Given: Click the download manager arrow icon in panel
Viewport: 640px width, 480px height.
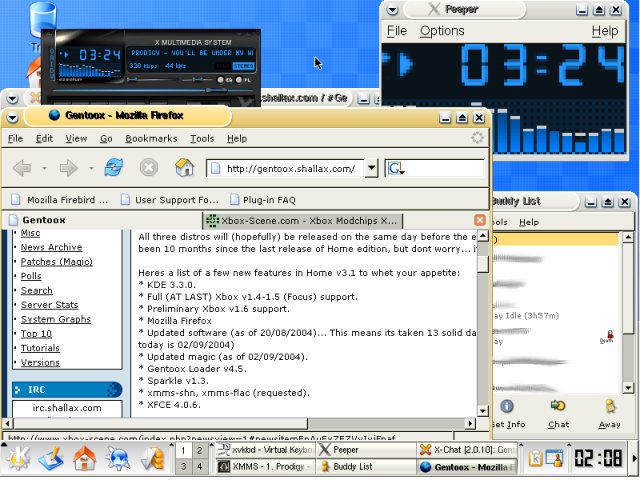Looking at the screenshot, I should 152,458.
